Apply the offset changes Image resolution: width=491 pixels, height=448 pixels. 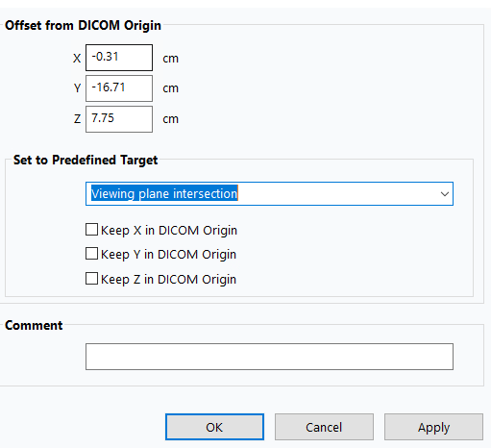(433, 427)
